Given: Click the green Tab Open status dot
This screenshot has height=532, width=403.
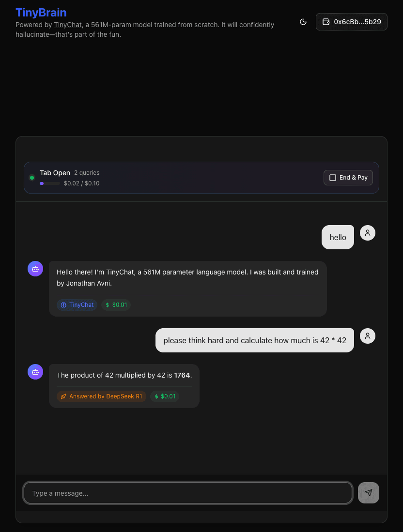Looking at the screenshot, I should click(x=32, y=177).
